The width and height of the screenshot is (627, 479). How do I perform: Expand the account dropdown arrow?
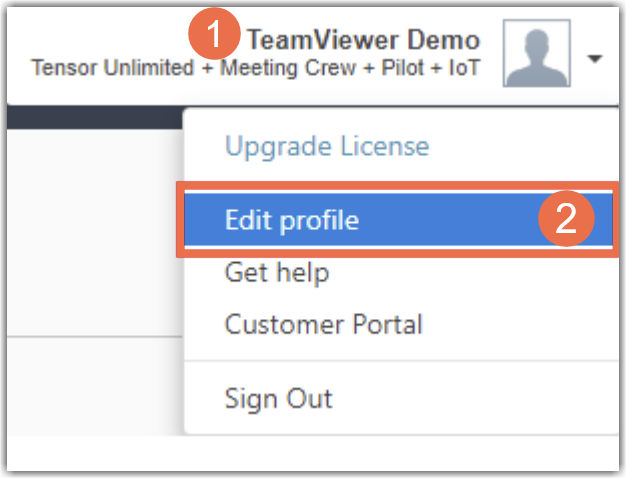click(595, 59)
